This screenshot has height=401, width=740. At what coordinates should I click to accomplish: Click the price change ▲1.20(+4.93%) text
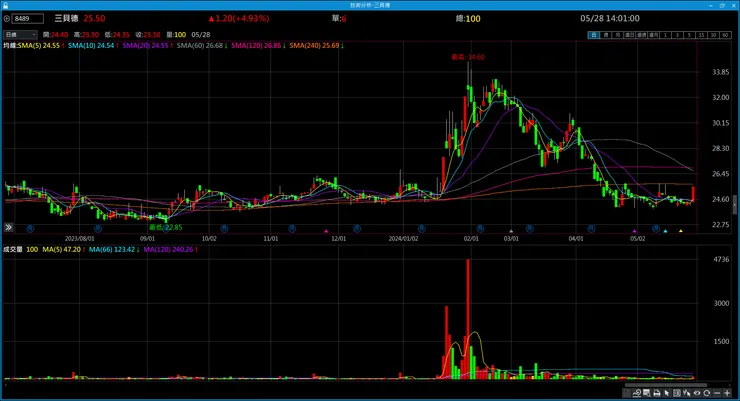tap(239, 18)
